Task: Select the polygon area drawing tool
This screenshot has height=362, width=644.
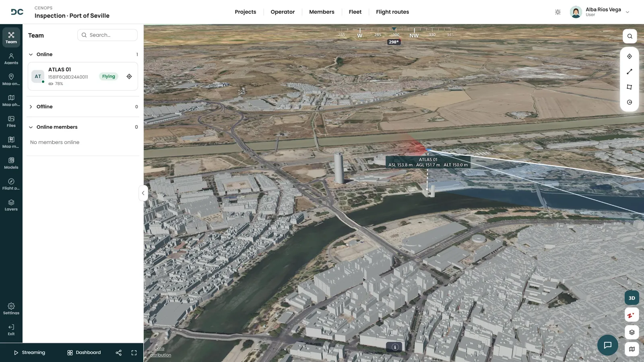Action: click(630, 87)
